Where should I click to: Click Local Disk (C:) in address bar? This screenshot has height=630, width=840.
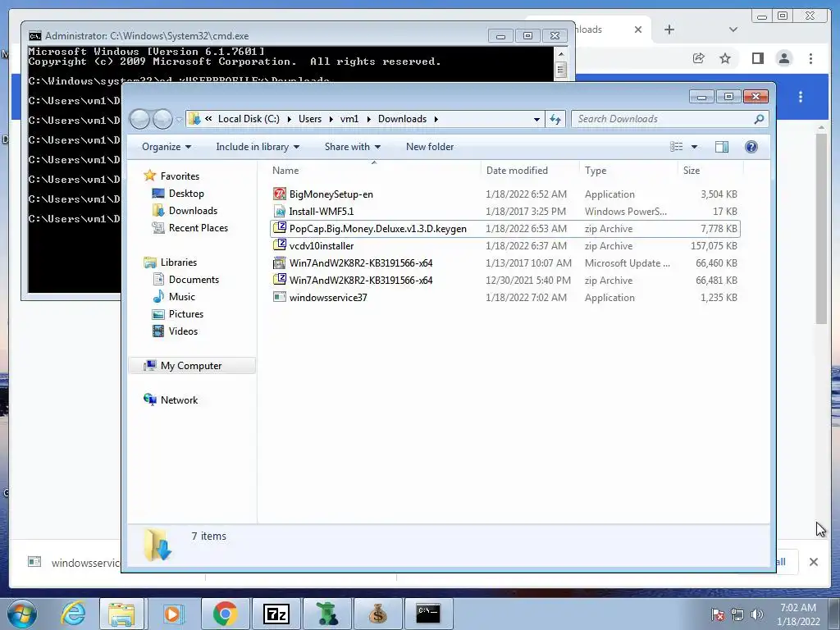tap(249, 119)
